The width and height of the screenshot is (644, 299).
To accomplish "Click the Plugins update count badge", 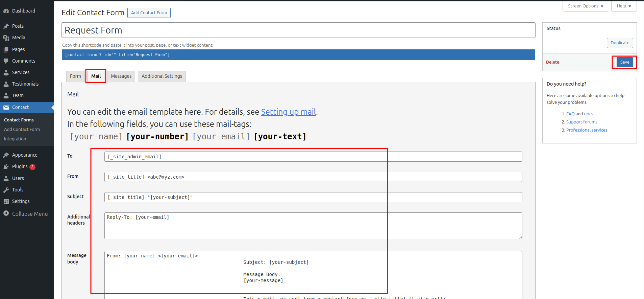I will point(32,167).
